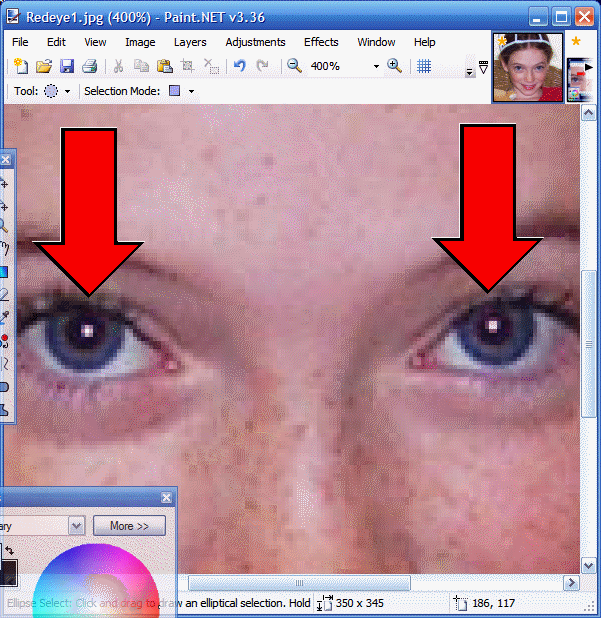Print the image using the printer icon

(x=89, y=66)
